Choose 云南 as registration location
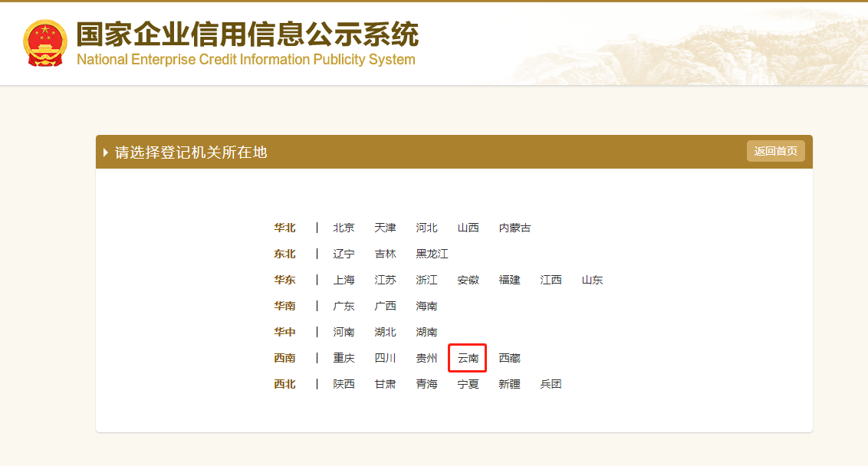 click(469, 358)
